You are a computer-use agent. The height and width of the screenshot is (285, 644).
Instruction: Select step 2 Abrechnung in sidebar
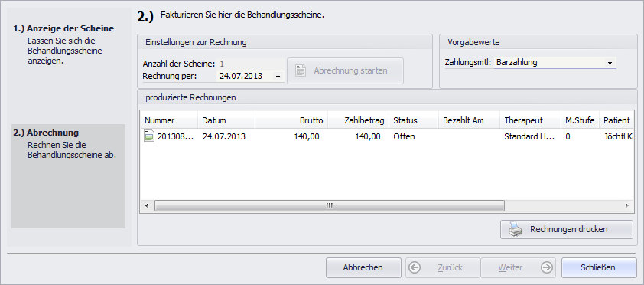(68, 176)
